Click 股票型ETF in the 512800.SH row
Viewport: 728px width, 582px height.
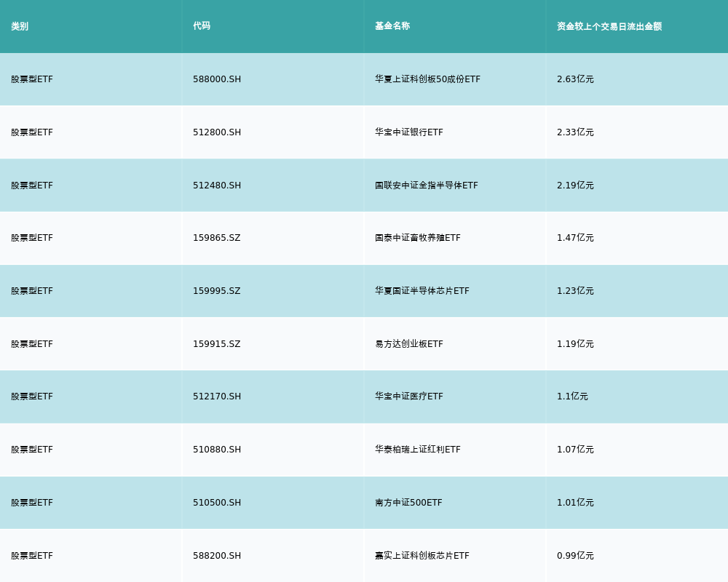32,132
